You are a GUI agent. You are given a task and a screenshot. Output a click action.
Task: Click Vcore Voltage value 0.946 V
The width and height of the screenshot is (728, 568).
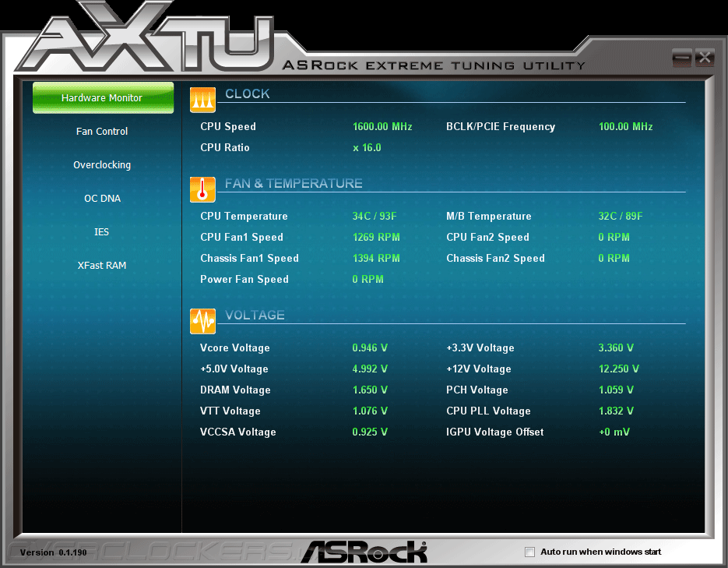pos(370,348)
